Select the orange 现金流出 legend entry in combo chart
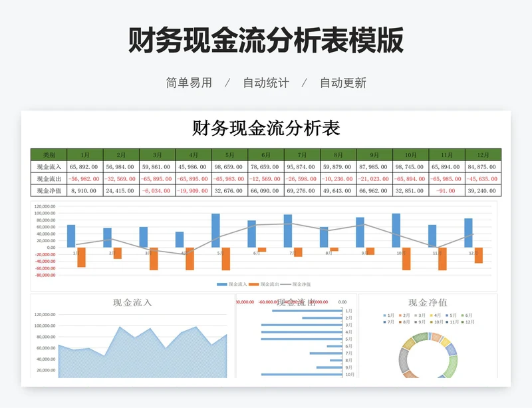Screen dimensions: 532x408 [264, 284]
